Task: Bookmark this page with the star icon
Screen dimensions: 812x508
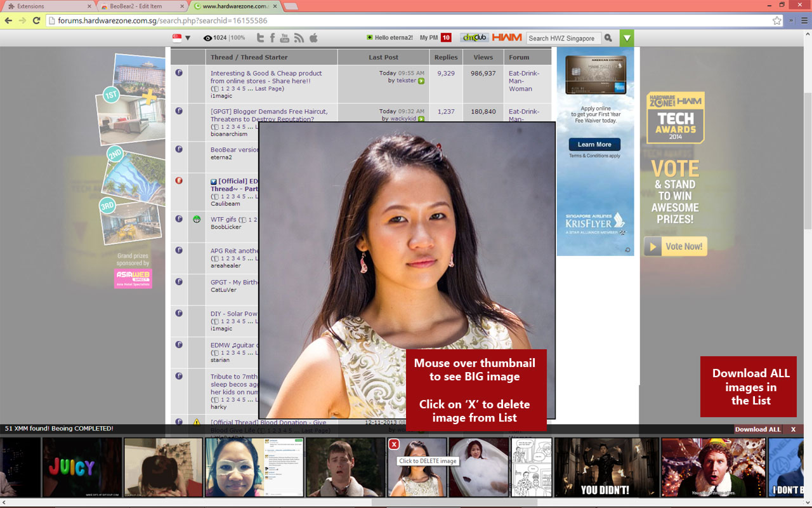Action: pos(777,20)
